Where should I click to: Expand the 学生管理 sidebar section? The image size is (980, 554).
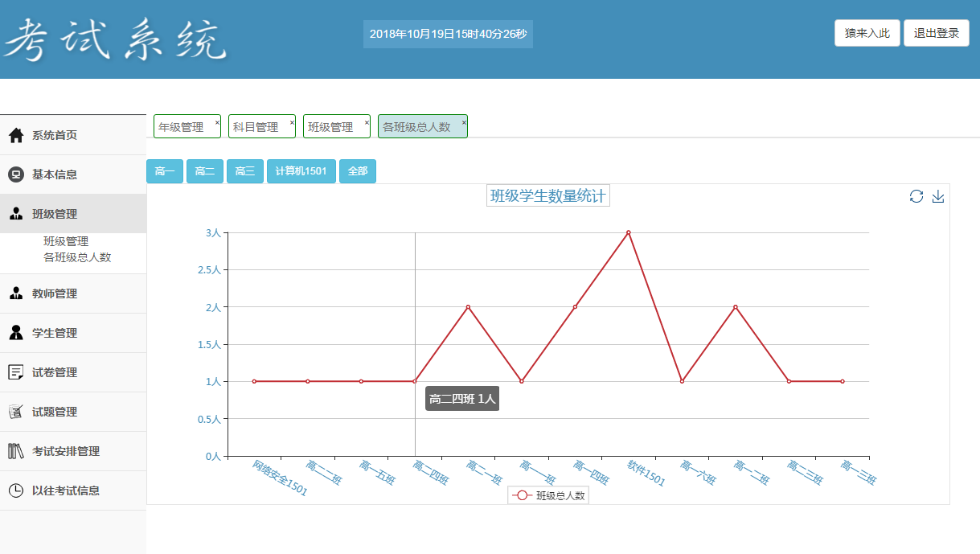click(73, 333)
